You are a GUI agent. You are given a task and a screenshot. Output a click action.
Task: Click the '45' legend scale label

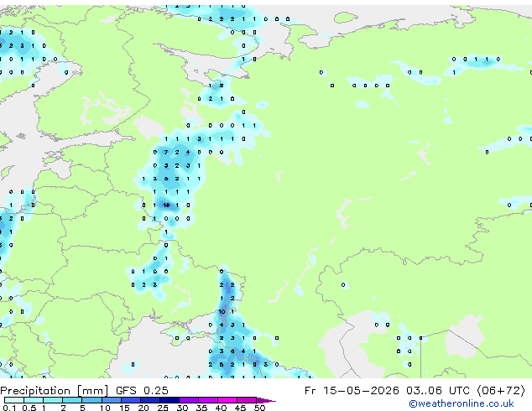pos(240,408)
